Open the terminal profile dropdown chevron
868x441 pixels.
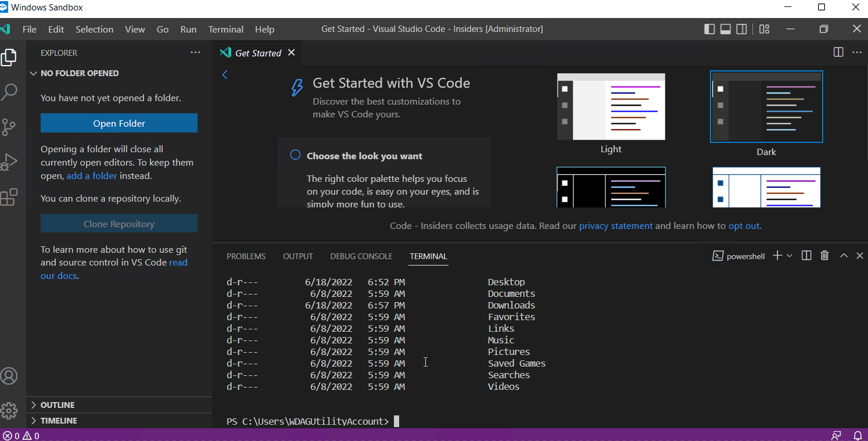[x=789, y=255]
